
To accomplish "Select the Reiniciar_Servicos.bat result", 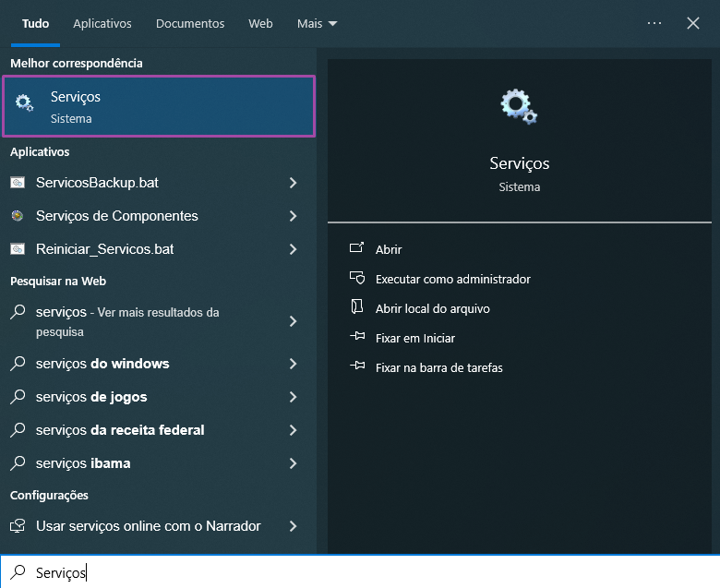I will (159, 249).
